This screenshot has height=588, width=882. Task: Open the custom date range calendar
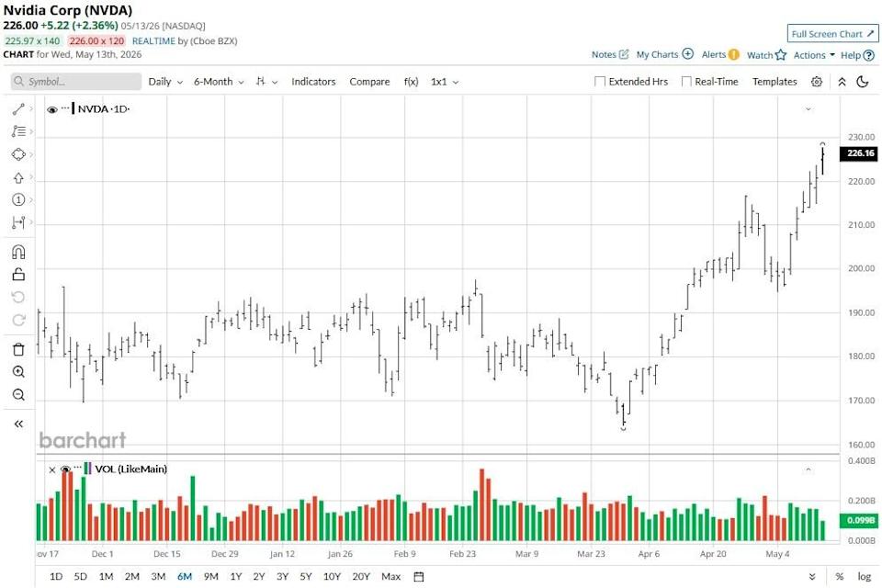(x=419, y=577)
